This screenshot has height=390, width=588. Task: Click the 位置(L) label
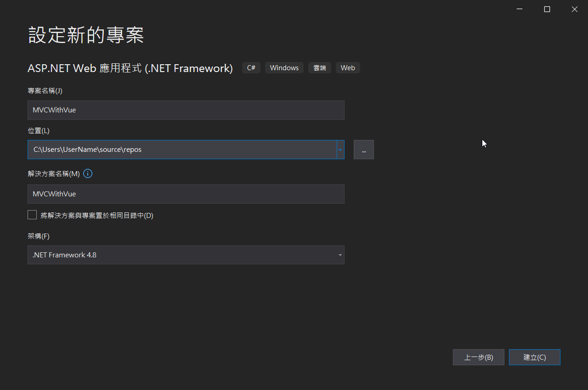(x=39, y=131)
